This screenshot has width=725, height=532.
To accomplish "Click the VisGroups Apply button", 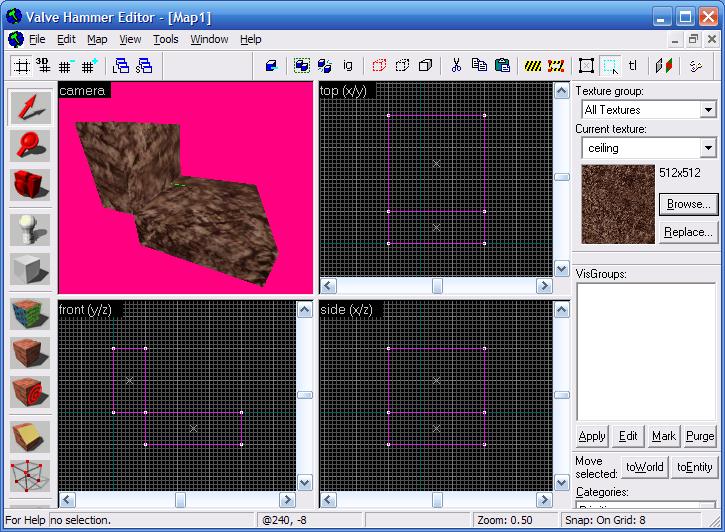I will [592, 436].
